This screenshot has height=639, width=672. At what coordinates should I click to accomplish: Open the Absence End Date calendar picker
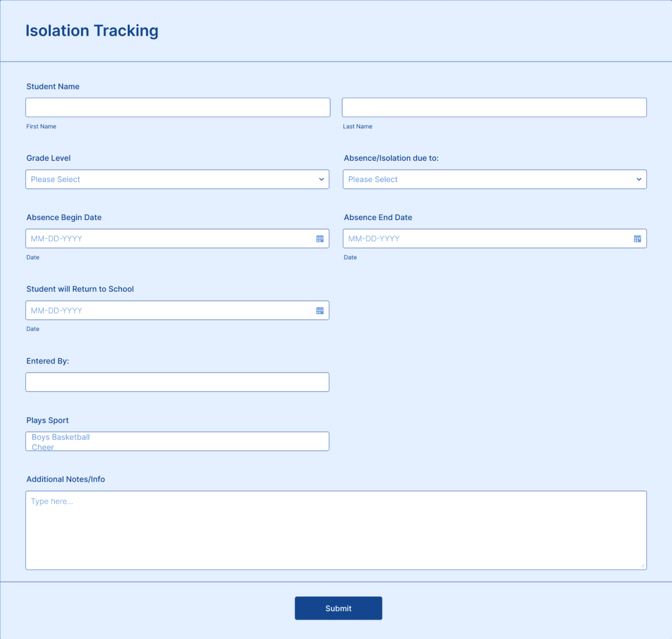tap(637, 238)
